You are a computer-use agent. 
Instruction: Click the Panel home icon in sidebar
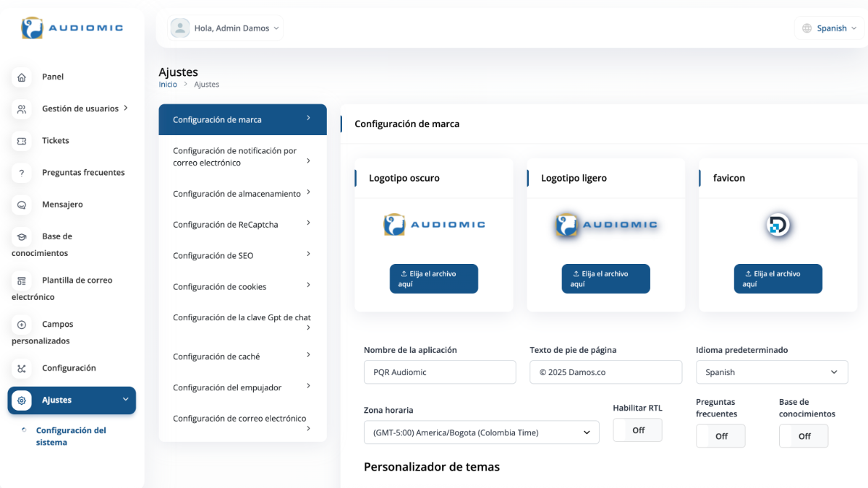(x=22, y=77)
